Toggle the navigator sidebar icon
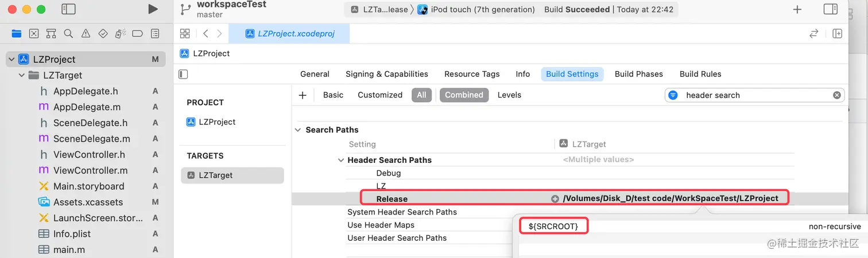This screenshot has height=258, width=868. [x=68, y=9]
